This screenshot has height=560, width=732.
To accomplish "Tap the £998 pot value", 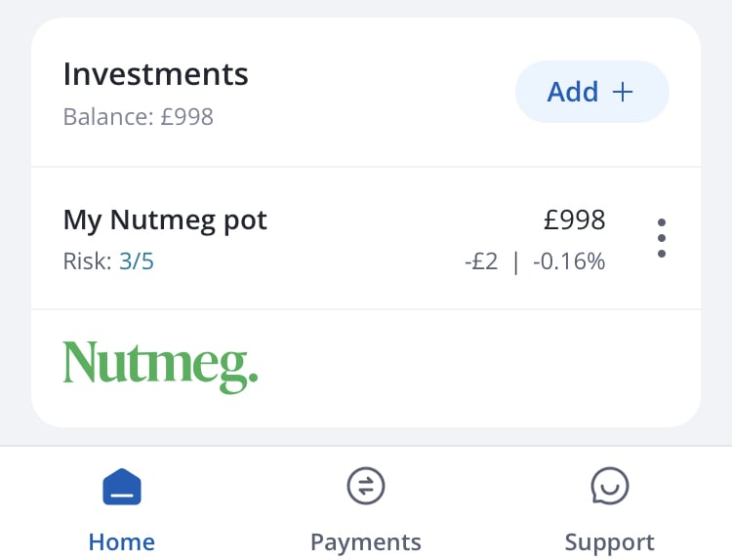I will [575, 220].
